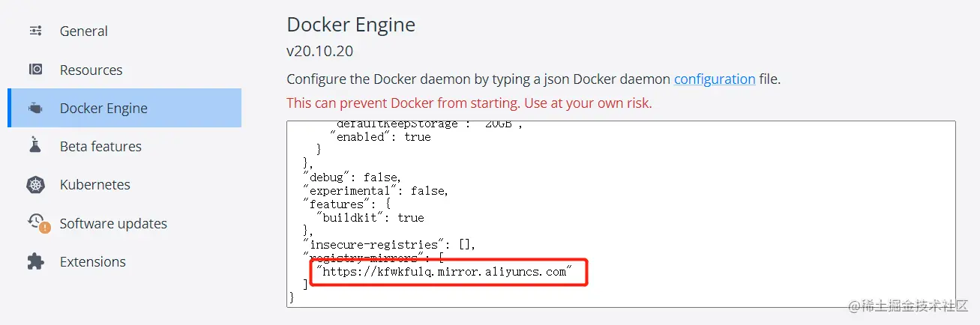Click the Extensions puzzle piece icon

click(35, 261)
